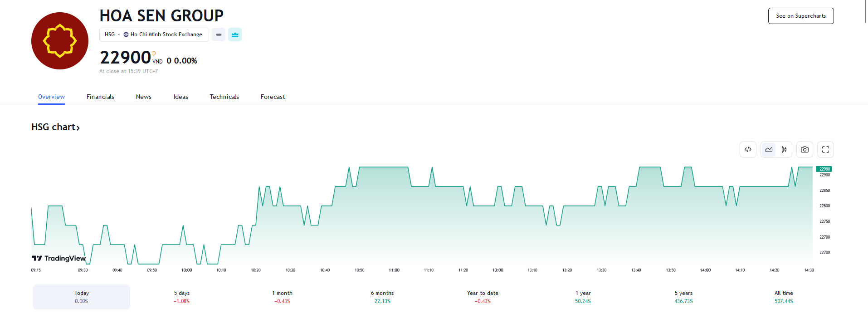The width and height of the screenshot is (868, 333).
Task: Select the Today time range
Action: click(x=81, y=297)
